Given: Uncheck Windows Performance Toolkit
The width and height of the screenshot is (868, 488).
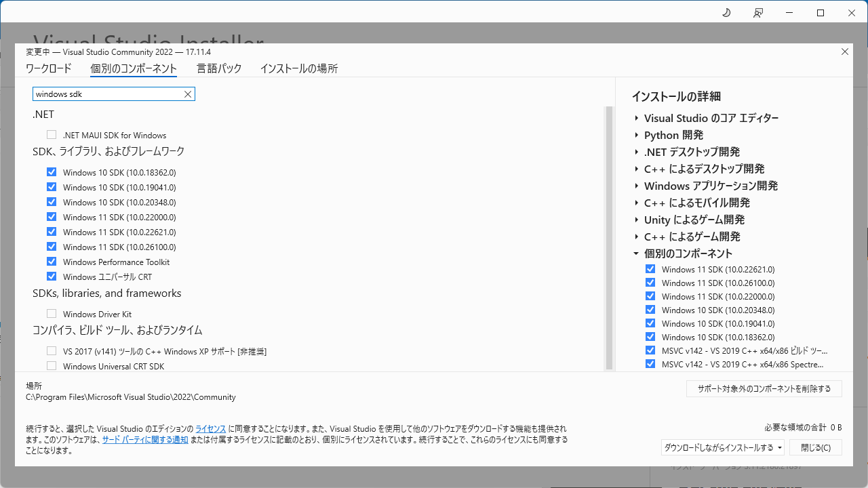Looking at the screenshot, I should tap(52, 262).
